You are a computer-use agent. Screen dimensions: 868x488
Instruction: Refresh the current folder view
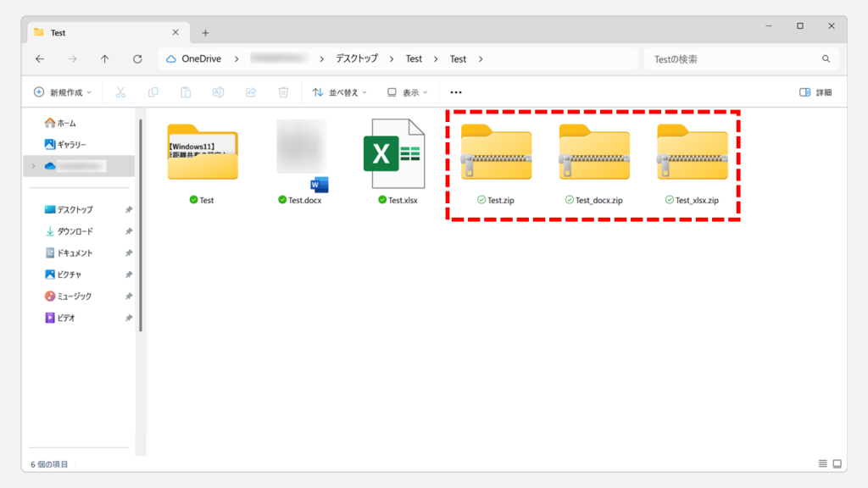click(x=137, y=58)
